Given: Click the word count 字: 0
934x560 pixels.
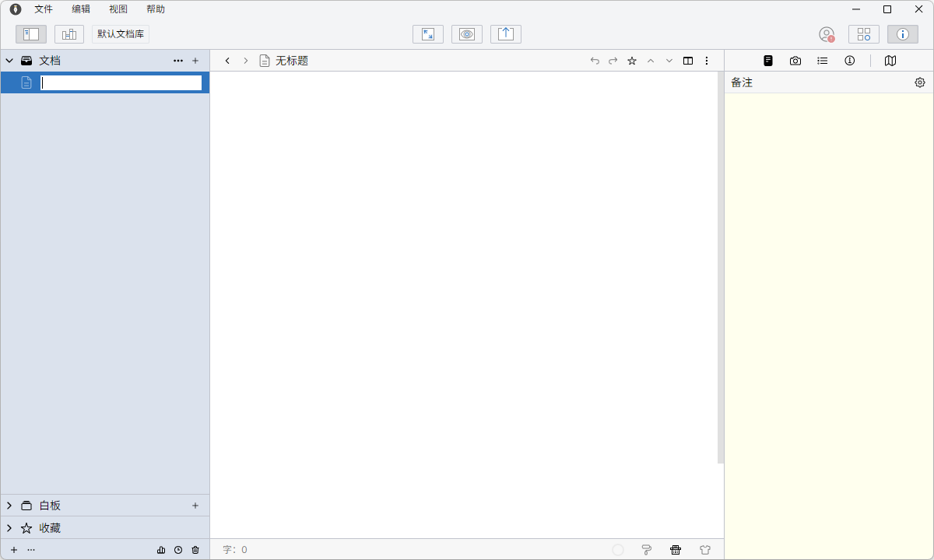Looking at the screenshot, I should [x=235, y=550].
